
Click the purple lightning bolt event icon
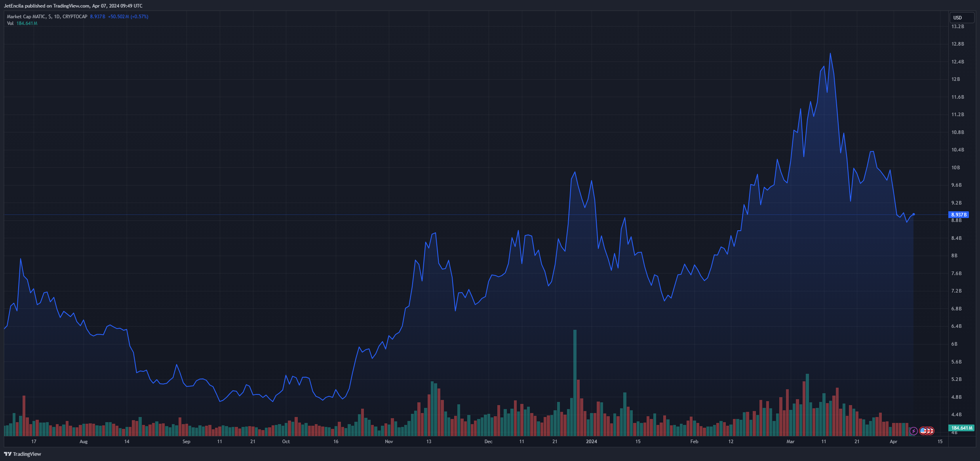(x=913, y=430)
